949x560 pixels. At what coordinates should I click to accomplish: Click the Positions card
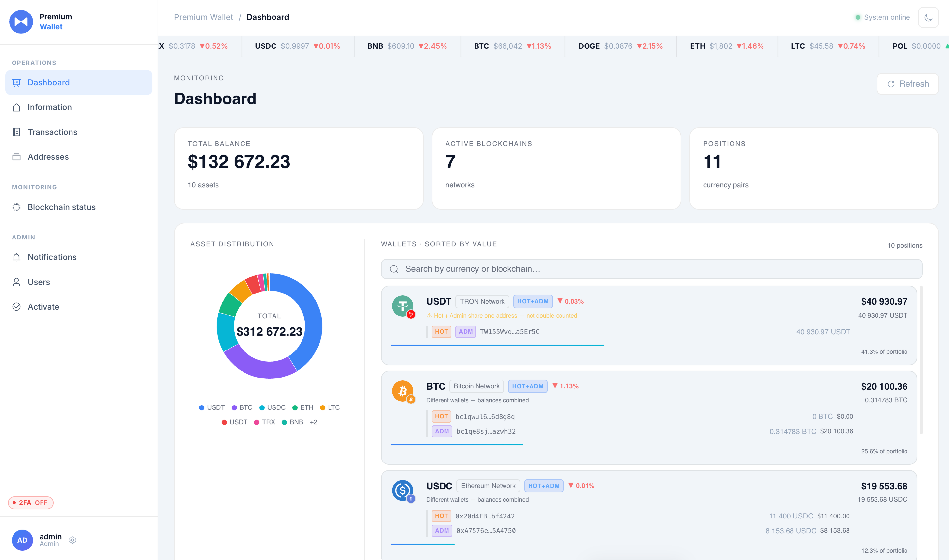pyautogui.click(x=814, y=168)
